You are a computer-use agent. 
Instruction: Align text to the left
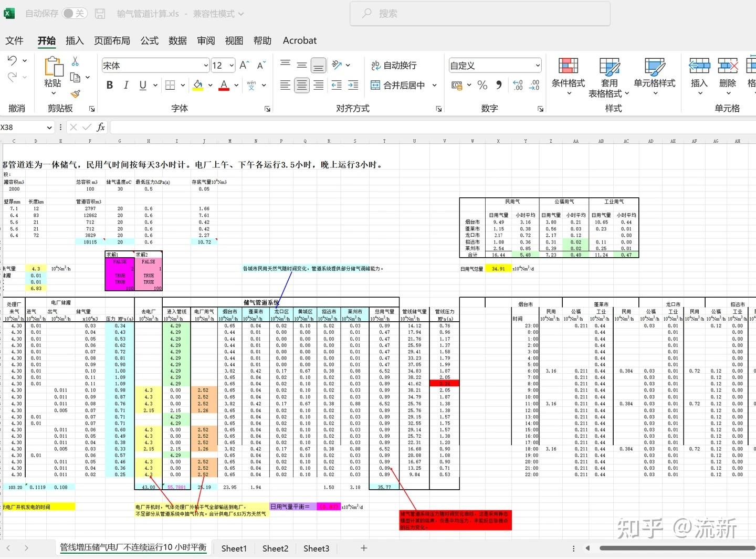285,85
